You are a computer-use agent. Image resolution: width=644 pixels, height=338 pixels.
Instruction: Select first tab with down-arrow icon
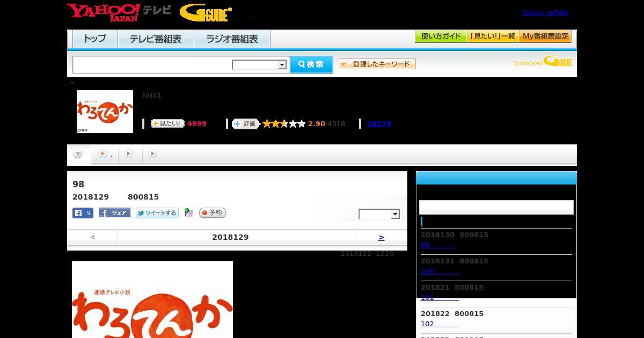(x=78, y=154)
